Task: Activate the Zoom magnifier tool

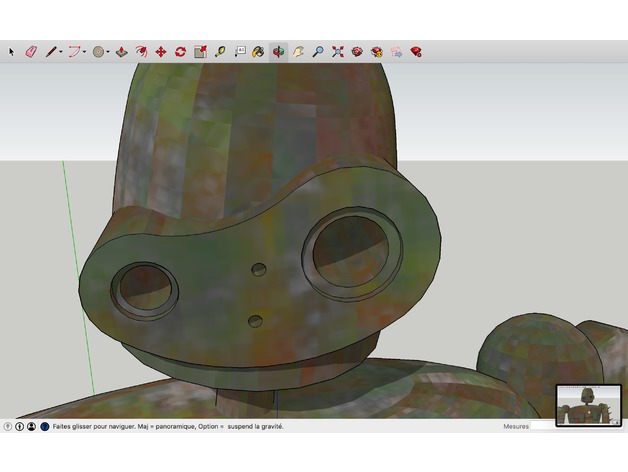Action: [318, 52]
